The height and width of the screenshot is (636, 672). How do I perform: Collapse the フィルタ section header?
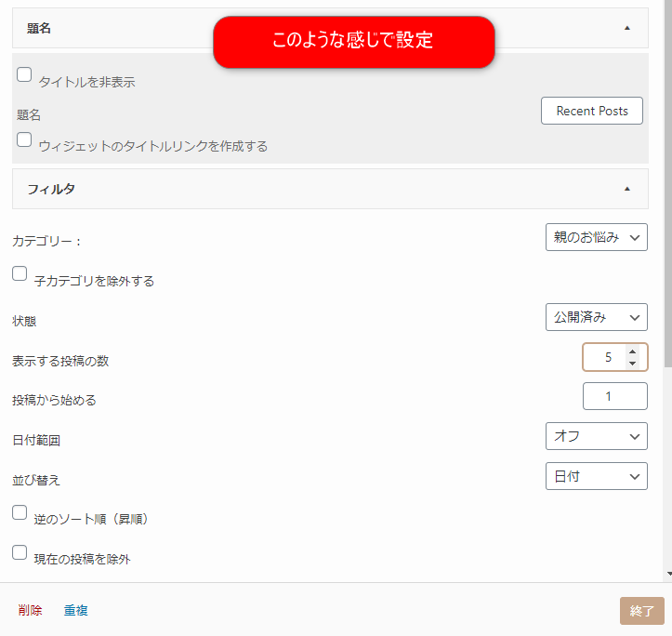[x=330, y=189]
